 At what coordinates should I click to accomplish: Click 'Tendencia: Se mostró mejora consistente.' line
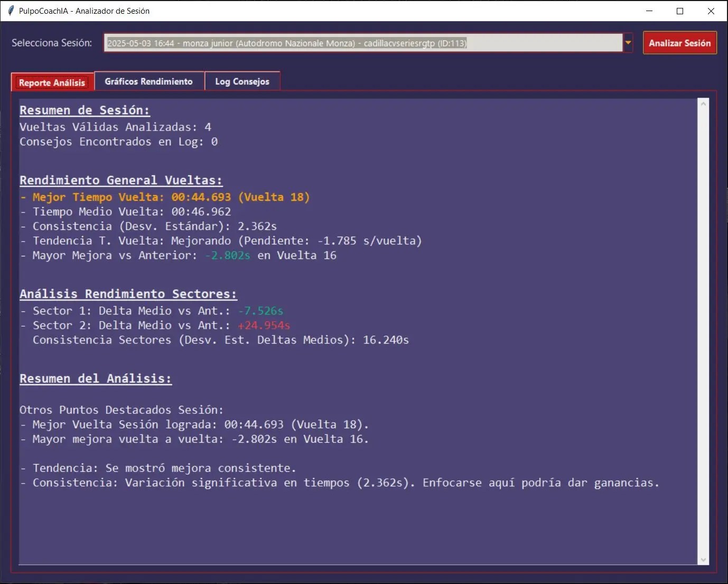[158, 468]
